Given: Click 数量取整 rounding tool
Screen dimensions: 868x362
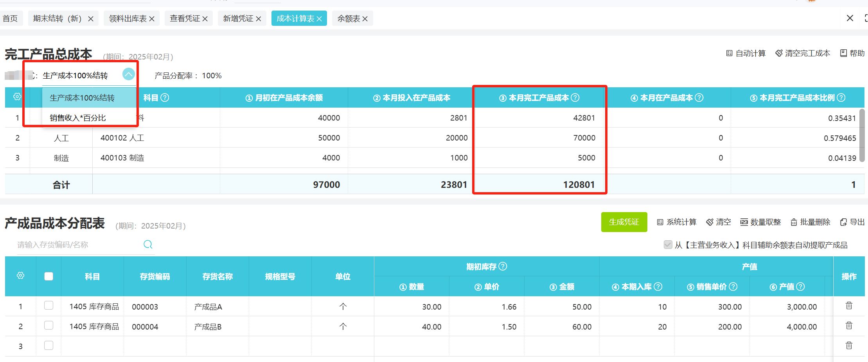Looking at the screenshot, I should (x=760, y=222).
